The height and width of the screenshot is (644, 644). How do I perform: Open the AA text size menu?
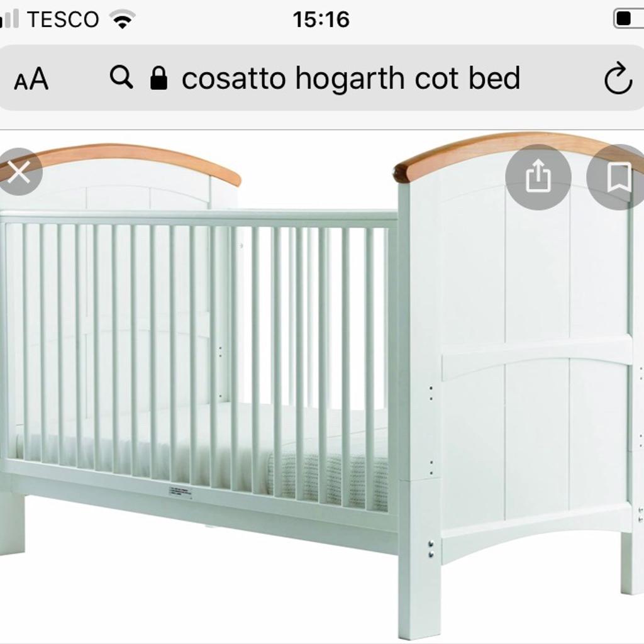(31, 79)
